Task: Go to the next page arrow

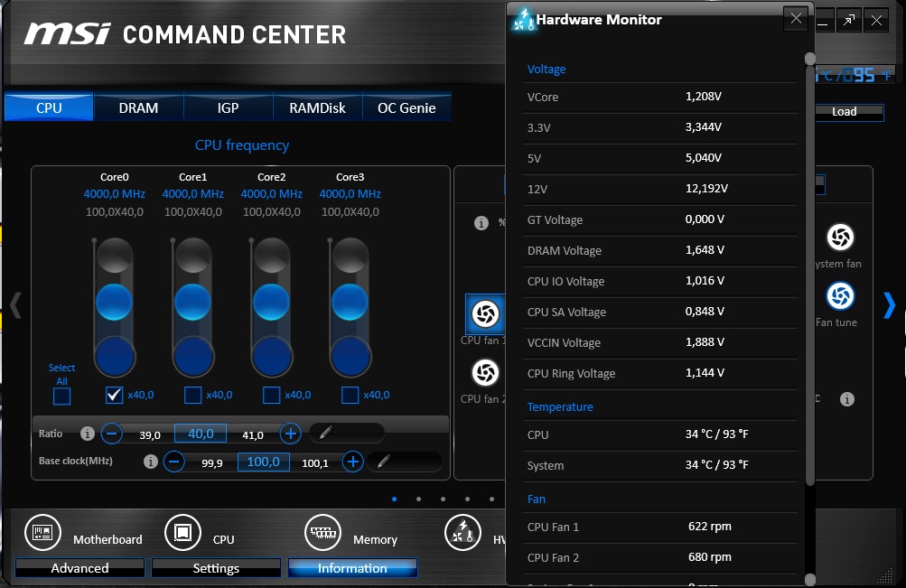Action: [x=889, y=305]
